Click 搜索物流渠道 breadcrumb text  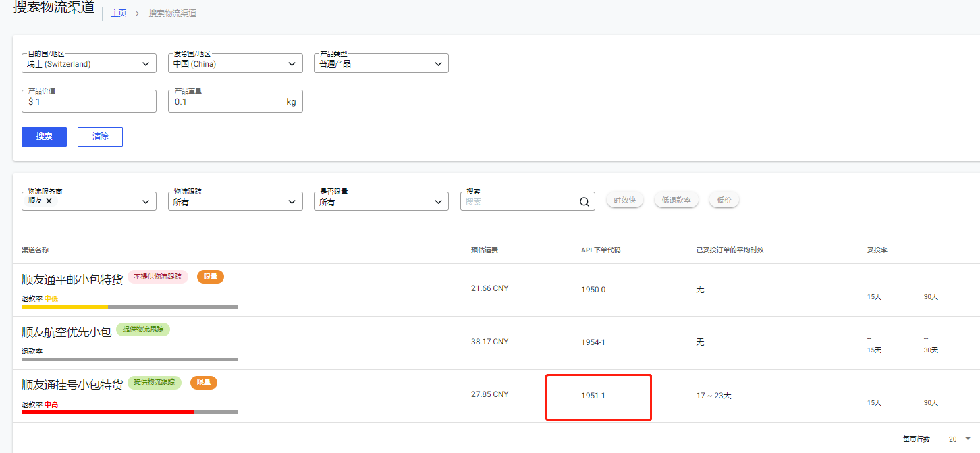click(172, 13)
